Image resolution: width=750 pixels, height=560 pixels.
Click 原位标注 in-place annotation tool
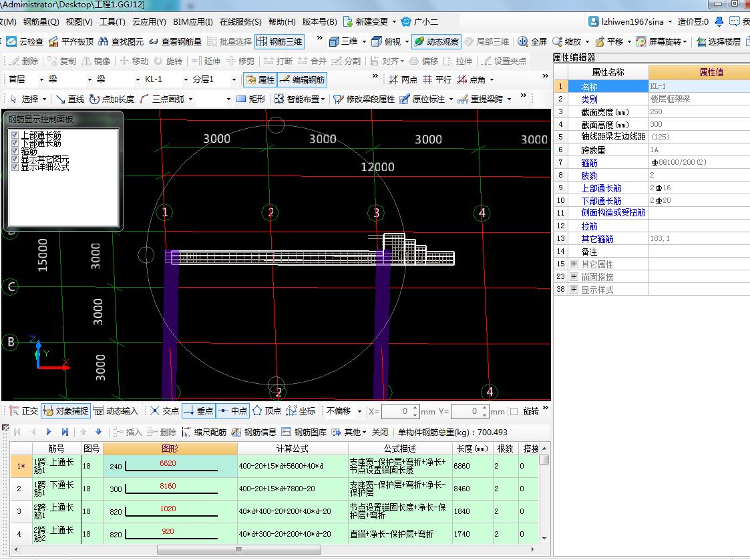(422, 99)
